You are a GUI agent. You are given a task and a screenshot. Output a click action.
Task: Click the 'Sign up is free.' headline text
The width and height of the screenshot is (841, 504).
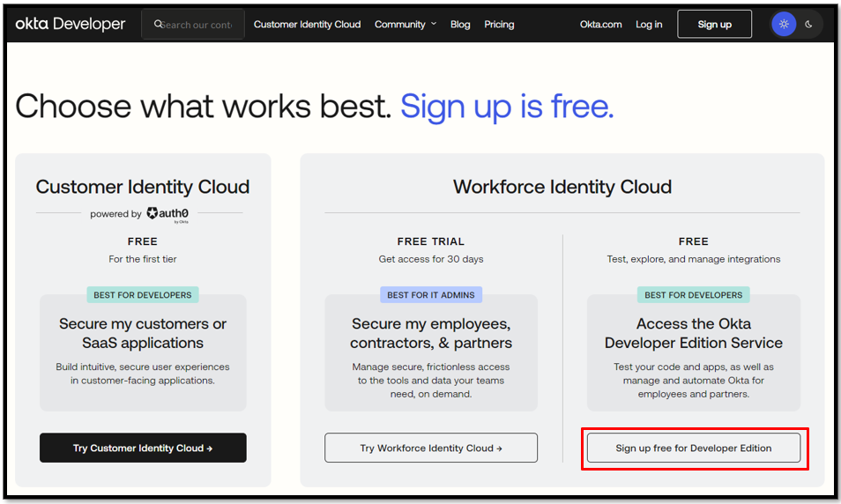[507, 106]
